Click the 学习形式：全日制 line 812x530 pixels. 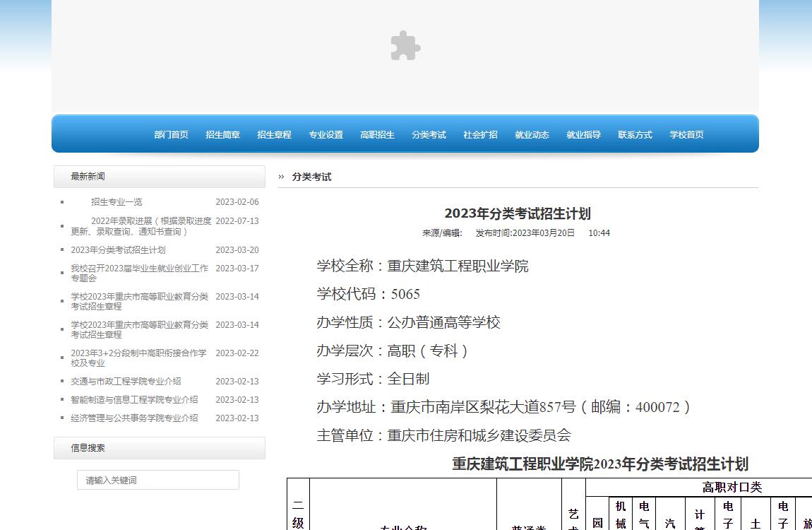coord(373,379)
